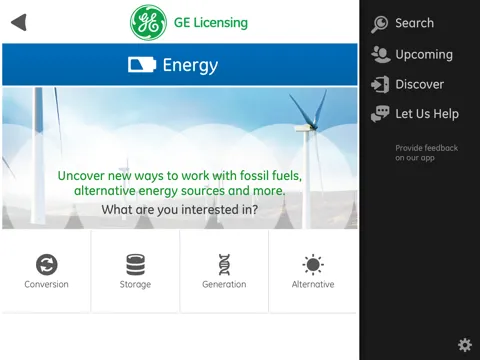Select the Energy header bar
This screenshot has height=360, width=480.
coord(180,64)
